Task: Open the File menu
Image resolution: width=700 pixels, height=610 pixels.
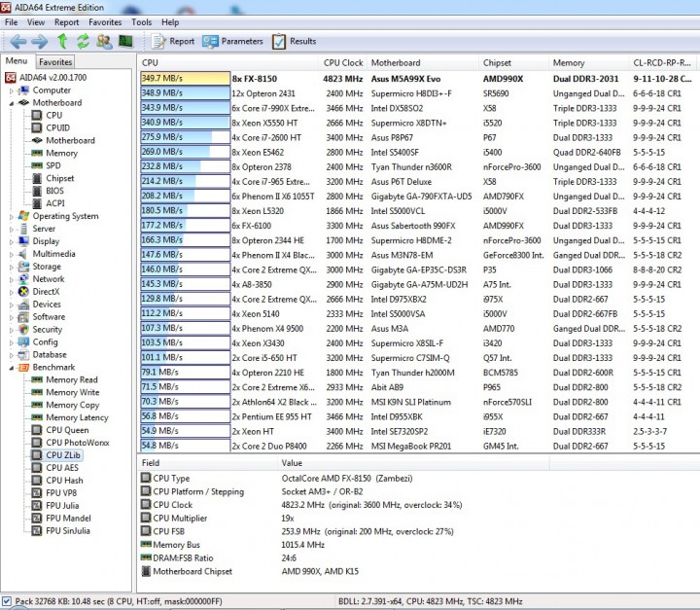Action: coord(11,22)
